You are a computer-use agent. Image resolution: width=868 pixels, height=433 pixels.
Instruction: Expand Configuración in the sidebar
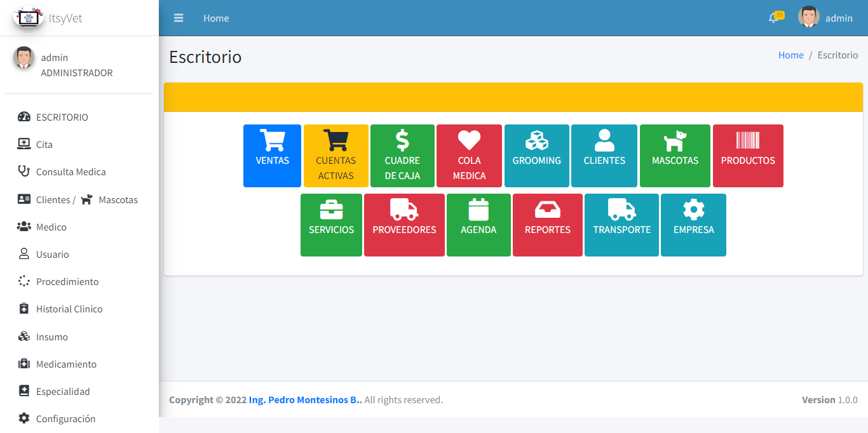coord(65,418)
